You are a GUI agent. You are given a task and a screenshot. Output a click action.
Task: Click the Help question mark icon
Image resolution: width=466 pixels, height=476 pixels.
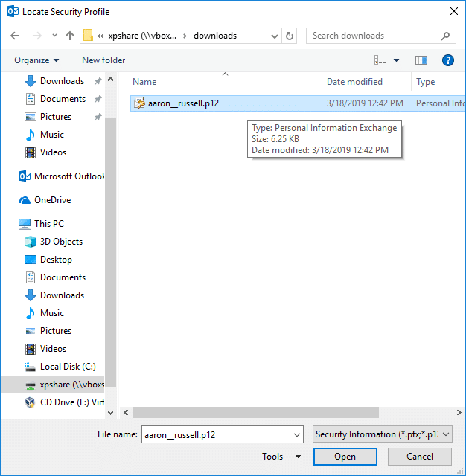point(448,60)
